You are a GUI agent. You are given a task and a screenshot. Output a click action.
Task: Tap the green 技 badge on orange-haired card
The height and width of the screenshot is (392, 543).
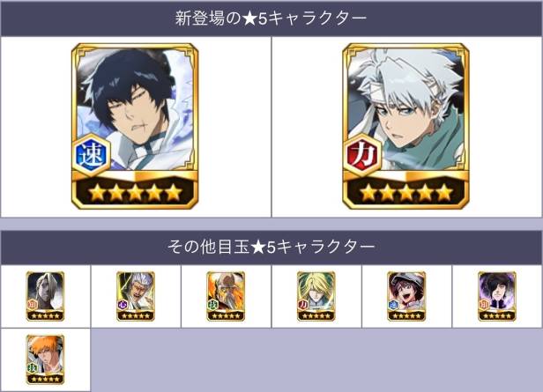click(33, 368)
